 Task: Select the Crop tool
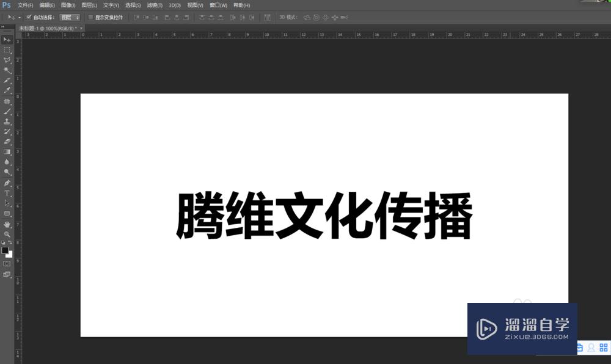(7, 81)
